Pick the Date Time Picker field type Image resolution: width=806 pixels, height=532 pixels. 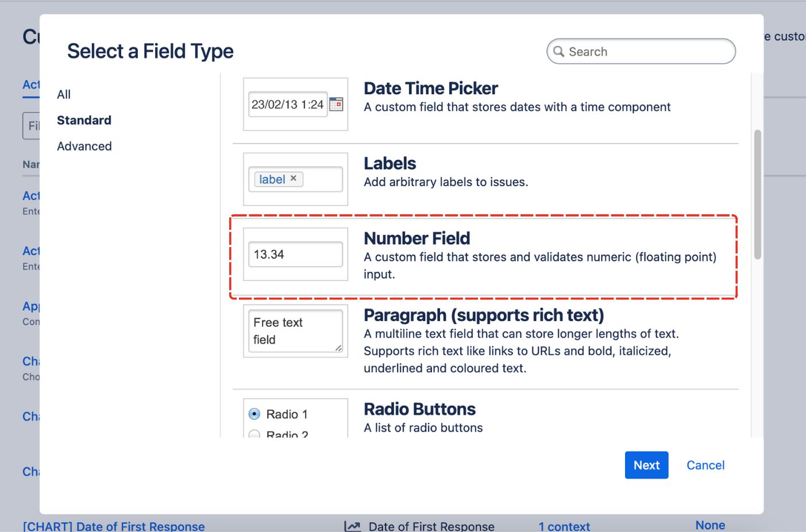430,88
